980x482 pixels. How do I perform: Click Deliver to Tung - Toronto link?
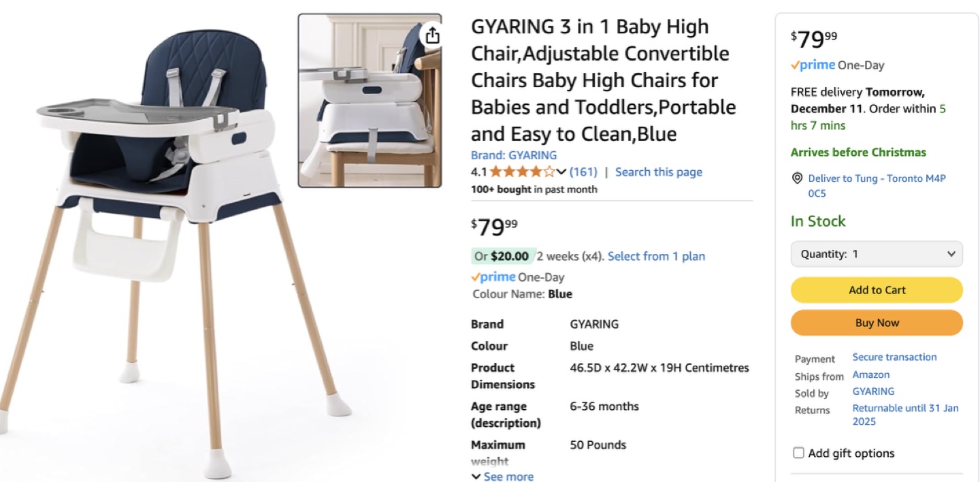[877, 185]
